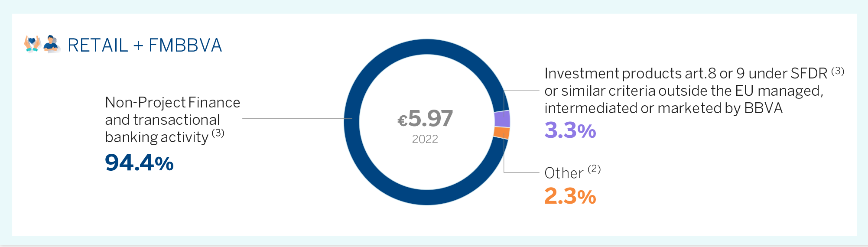Viewport: 868px width, 247px height.
Task: Click the 2022 year label
Action: (425, 139)
